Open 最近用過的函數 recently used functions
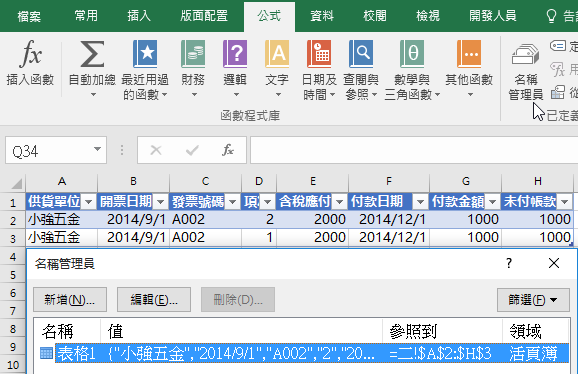The image size is (578, 374). (x=145, y=54)
